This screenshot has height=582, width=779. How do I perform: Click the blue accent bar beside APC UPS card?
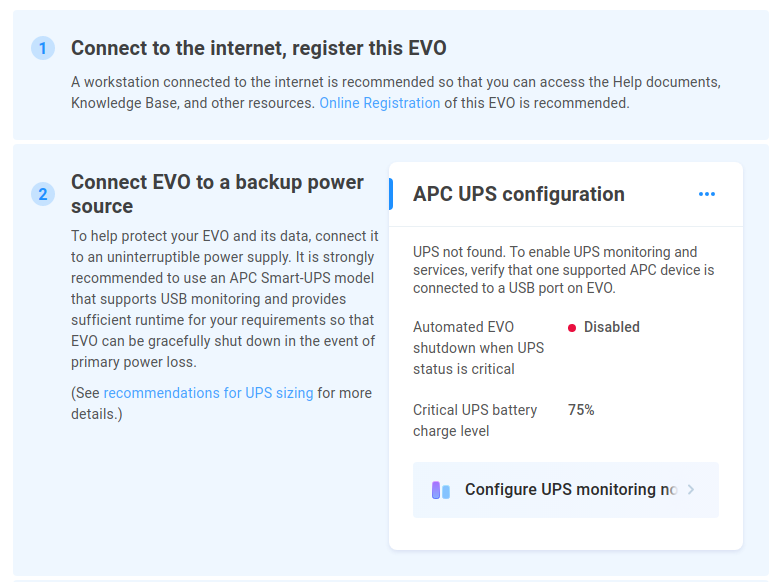(391, 194)
